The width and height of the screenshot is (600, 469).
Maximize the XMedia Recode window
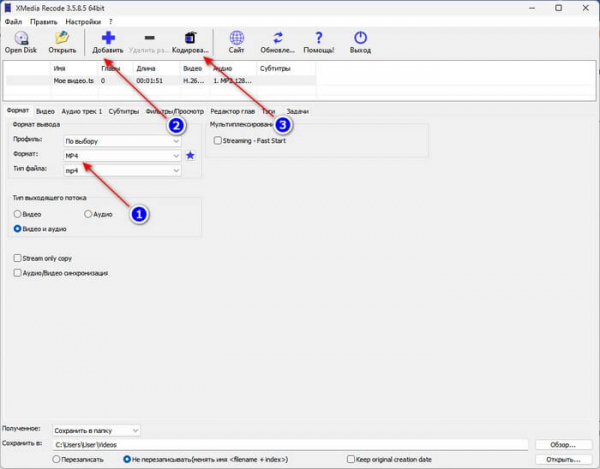[x=558, y=8]
